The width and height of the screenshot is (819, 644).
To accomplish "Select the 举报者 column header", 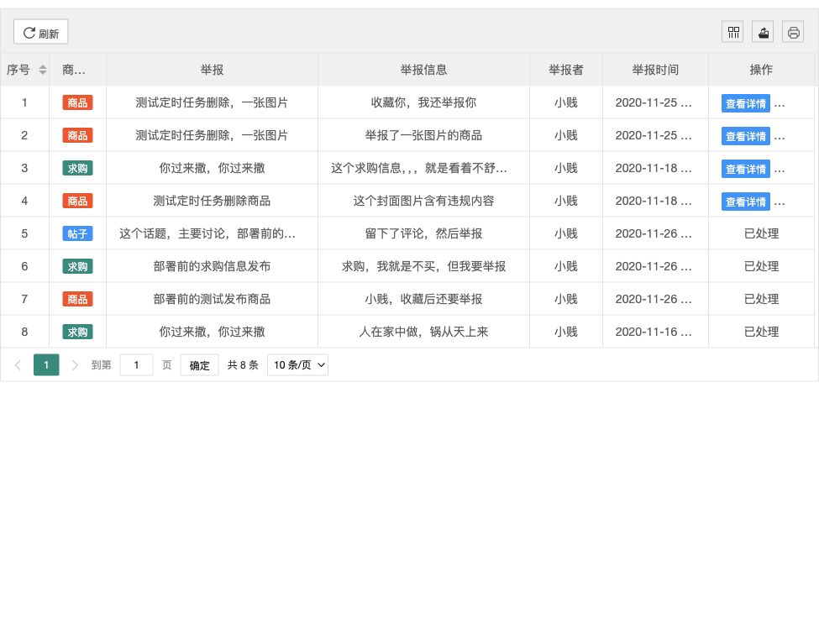I will pos(566,70).
